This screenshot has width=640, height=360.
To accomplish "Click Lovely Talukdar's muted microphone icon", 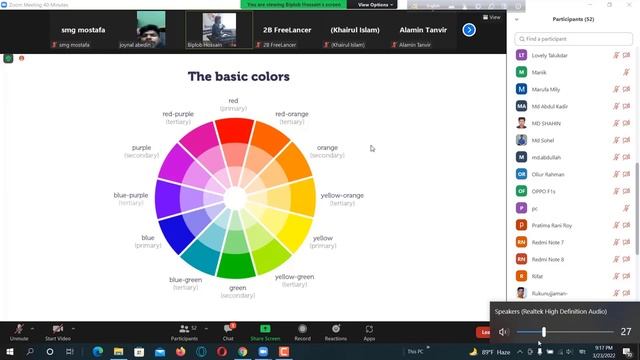I will tap(616, 55).
